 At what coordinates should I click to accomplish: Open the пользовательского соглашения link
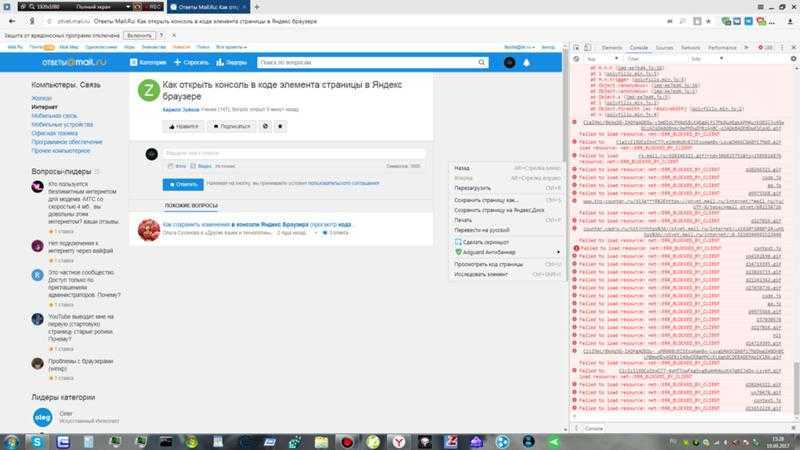pos(343,183)
